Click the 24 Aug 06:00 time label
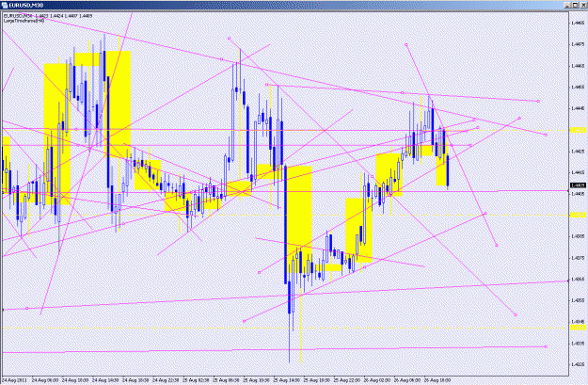This screenshot has width=588, height=385. 44,380
